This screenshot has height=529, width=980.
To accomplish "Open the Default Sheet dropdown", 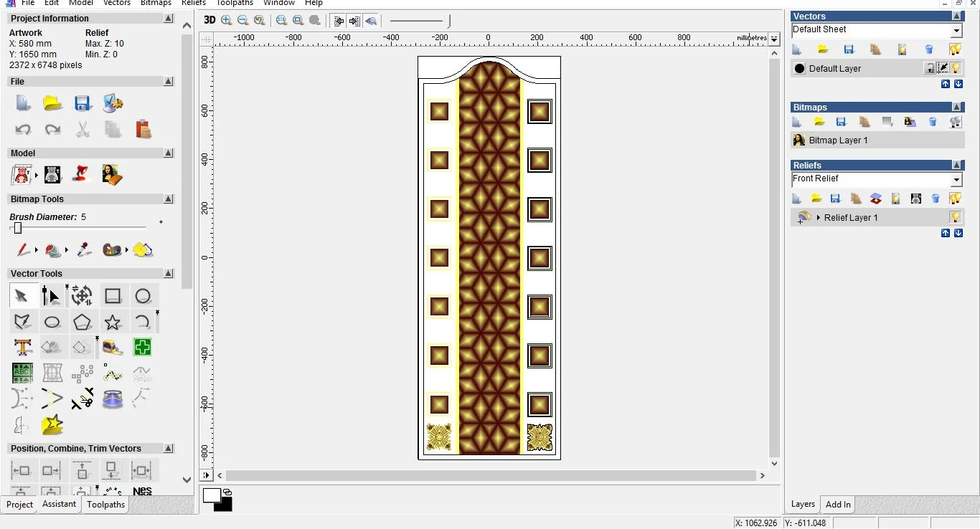I will pos(956,30).
